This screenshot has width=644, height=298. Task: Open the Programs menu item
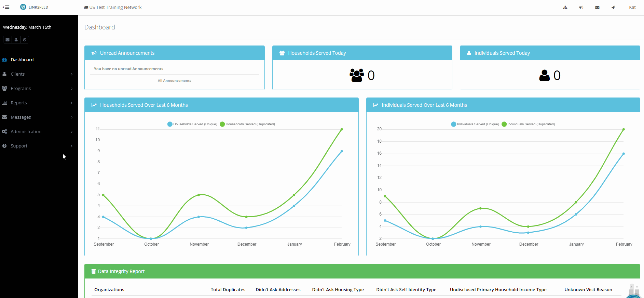click(x=20, y=88)
